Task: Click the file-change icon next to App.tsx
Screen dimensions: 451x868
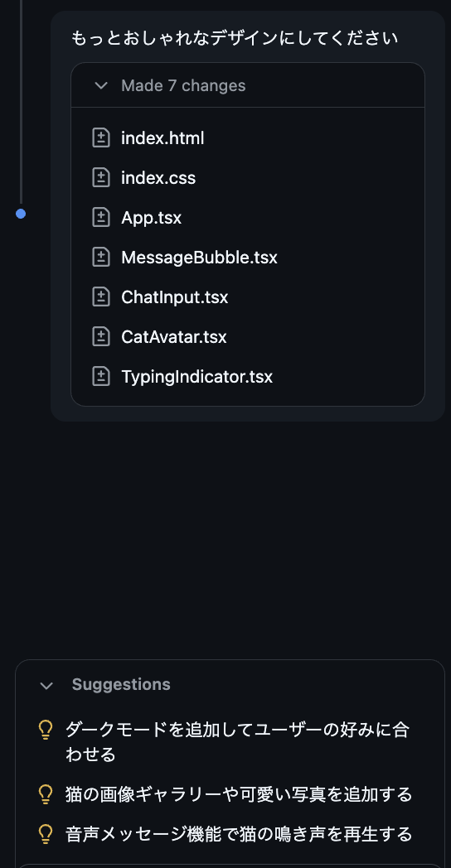Action: click(x=101, y=218)
